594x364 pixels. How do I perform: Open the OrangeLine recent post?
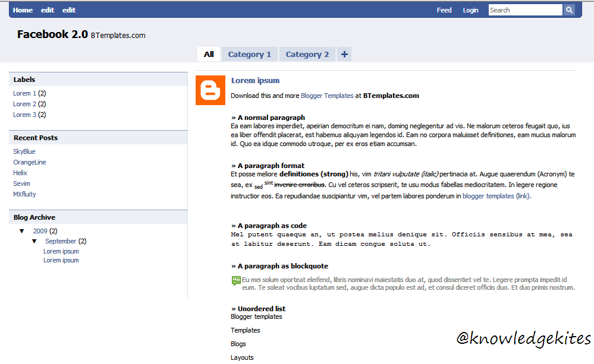30,162
